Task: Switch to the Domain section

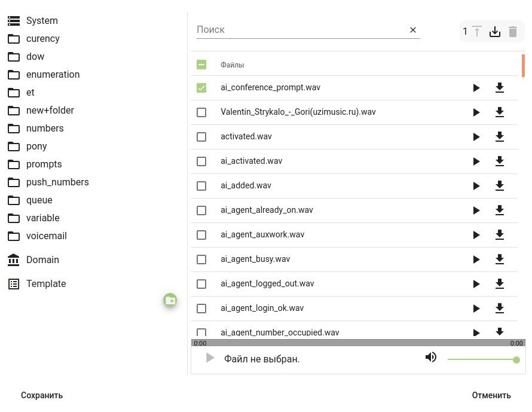Action: coord(42,260)
